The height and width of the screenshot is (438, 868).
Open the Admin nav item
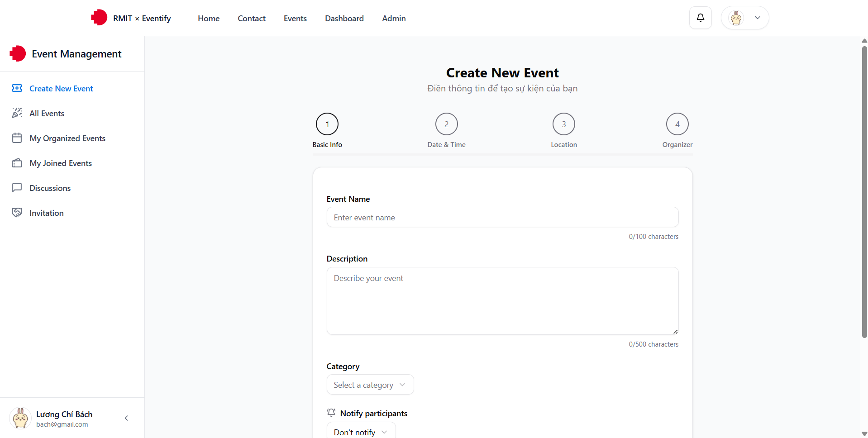(394, 19)
